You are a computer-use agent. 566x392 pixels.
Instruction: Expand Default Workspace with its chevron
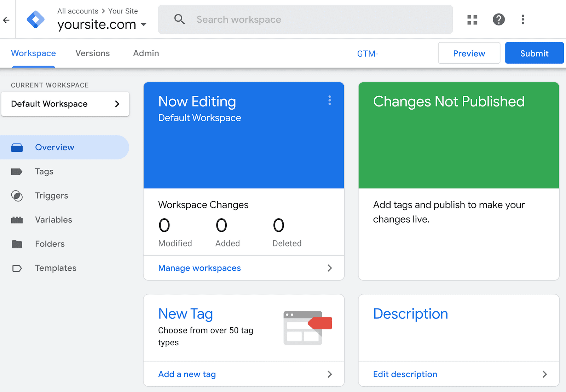click(x=117, y=104)
